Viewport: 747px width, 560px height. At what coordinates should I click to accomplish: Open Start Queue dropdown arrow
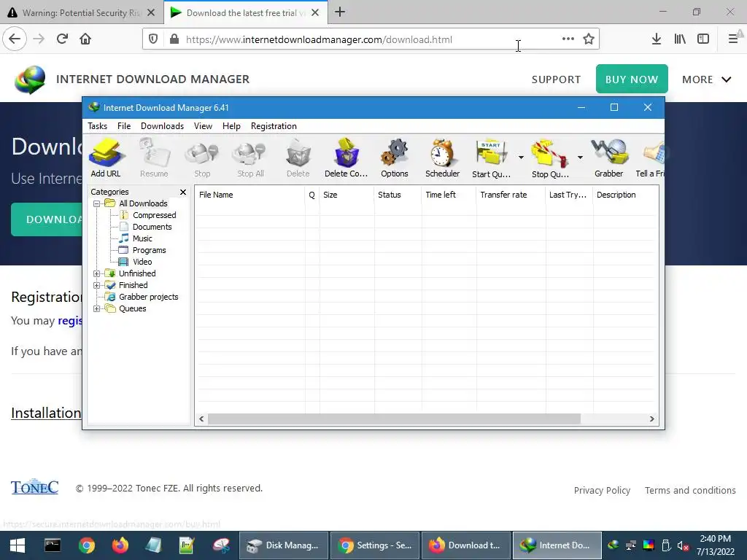(x=521, y=157)
